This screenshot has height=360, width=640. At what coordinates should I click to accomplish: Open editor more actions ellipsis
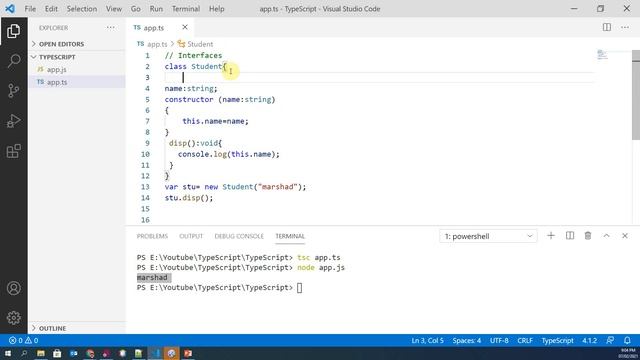coord(625,27)
